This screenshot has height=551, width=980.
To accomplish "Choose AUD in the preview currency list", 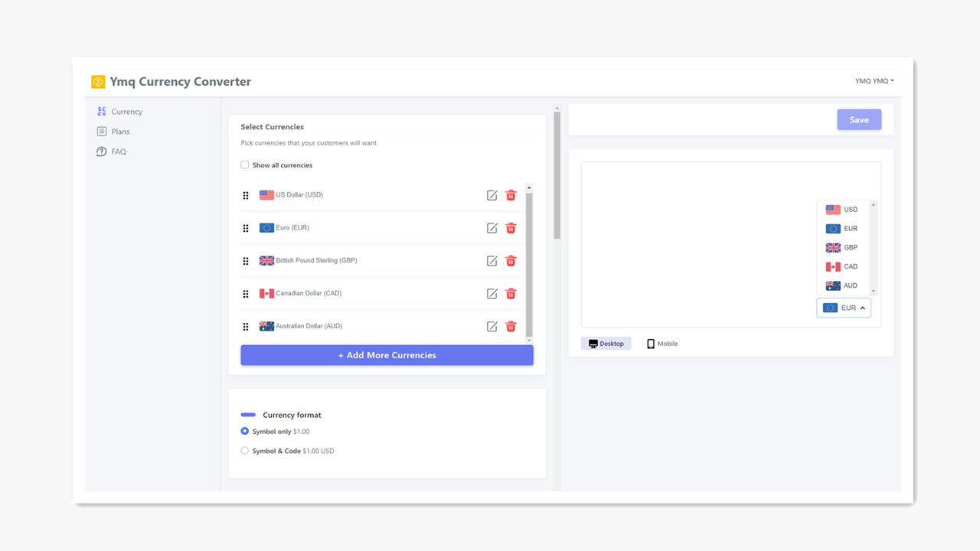I will pyautogui.click(x=842, y=285).
